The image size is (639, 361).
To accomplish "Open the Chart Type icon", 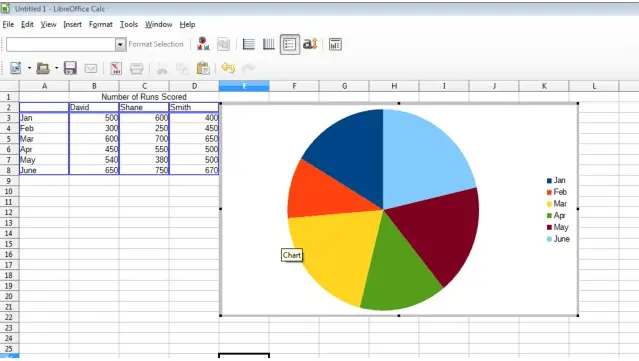I will click(203, 44).
